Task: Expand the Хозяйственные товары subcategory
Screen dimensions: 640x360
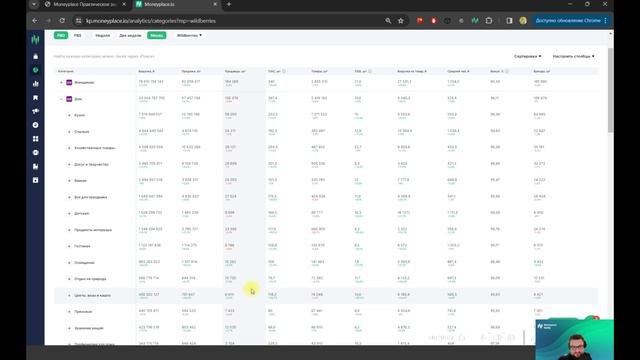Action: click(x=69, y=148)
